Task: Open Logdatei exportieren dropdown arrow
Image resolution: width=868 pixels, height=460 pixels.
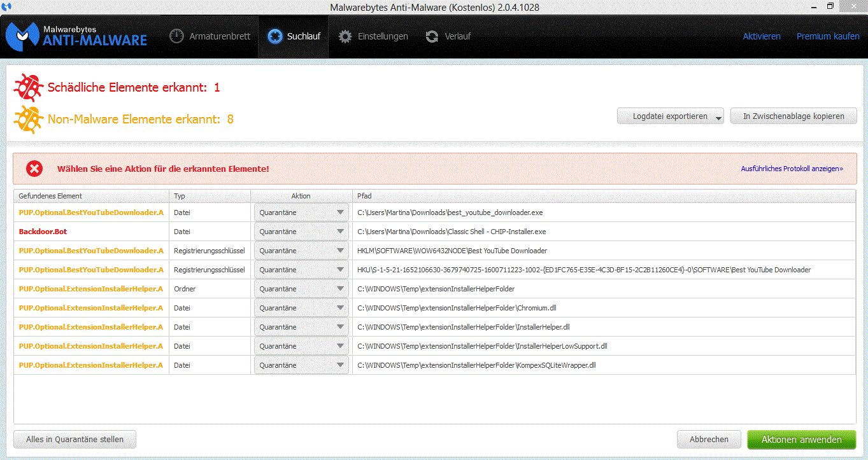Action: (718, 116)
